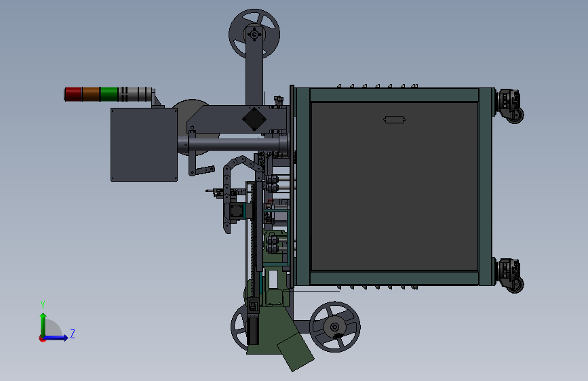
Task: Click the blue Z axis arrow of the triad
Action: coord(56,338)
